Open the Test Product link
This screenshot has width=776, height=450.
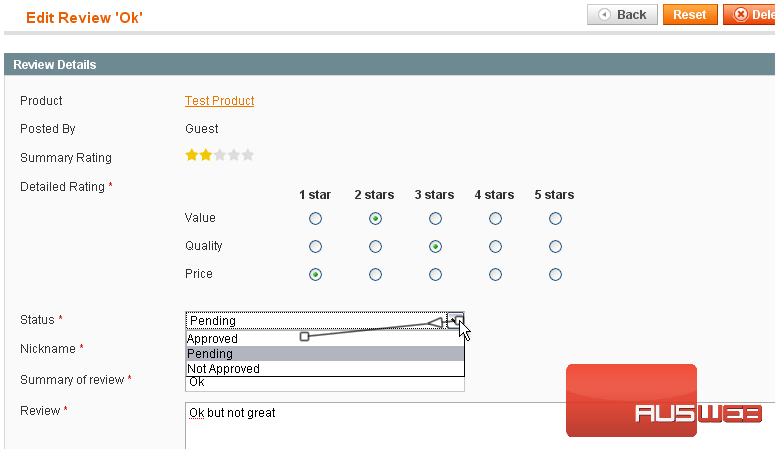pyautogui.click(x=219, y=101)
